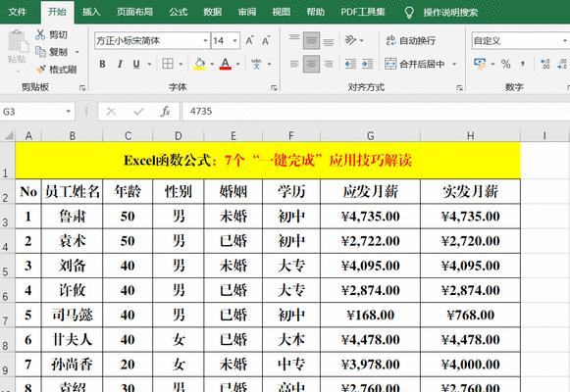
Task: Open the font size dropdown 14
Action: coord(235,40)
